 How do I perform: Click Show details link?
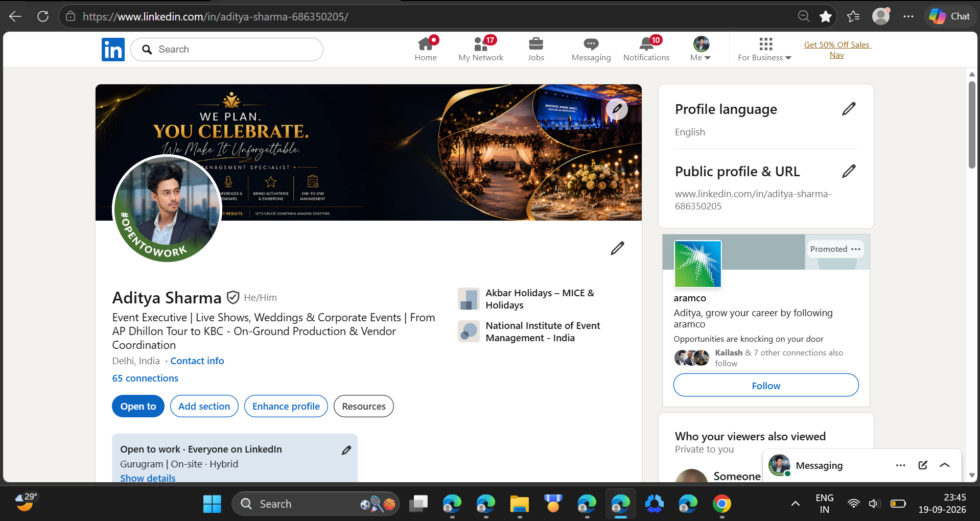(148, 478)
